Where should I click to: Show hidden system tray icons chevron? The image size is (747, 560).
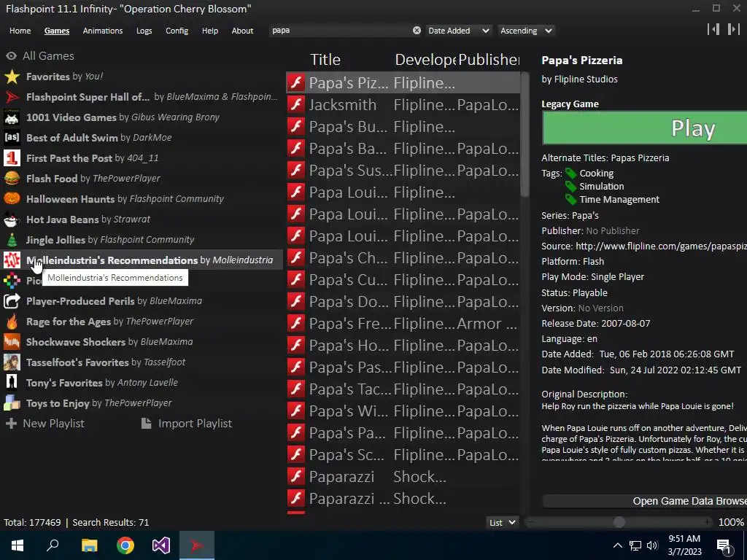pyautogui.click(x=617, y=545)
